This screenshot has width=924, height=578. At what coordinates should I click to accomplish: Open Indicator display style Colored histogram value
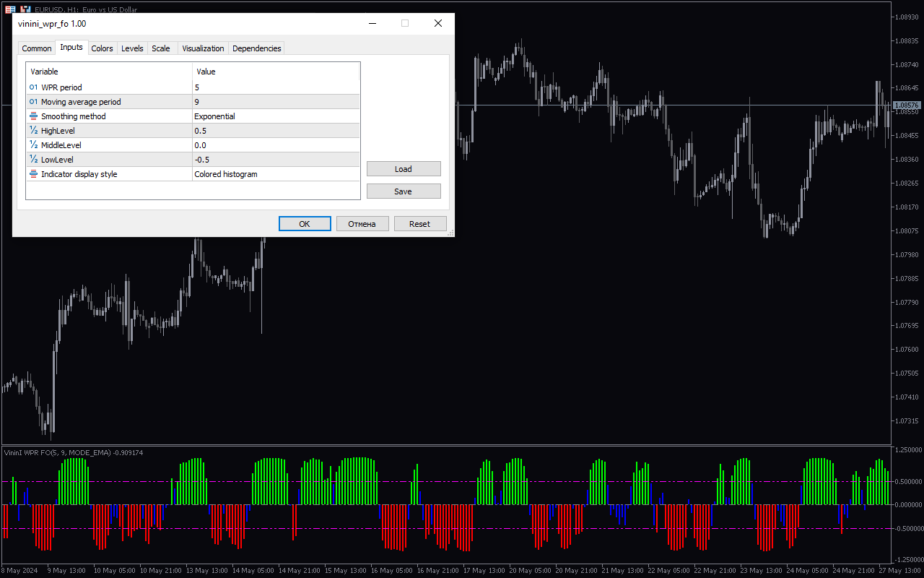(x=276, y=174)
